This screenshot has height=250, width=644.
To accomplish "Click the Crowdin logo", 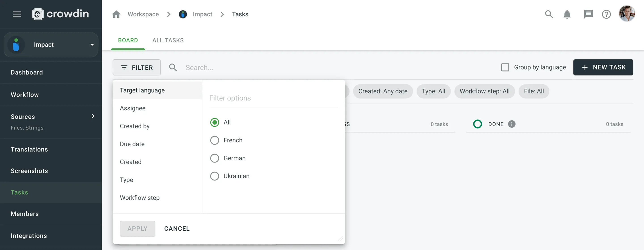I will tap(61, 14).
